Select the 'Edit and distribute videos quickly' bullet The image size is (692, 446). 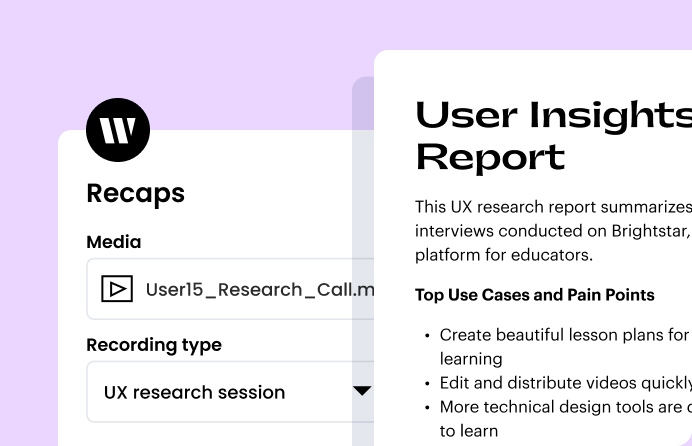[x=558, y=383]
